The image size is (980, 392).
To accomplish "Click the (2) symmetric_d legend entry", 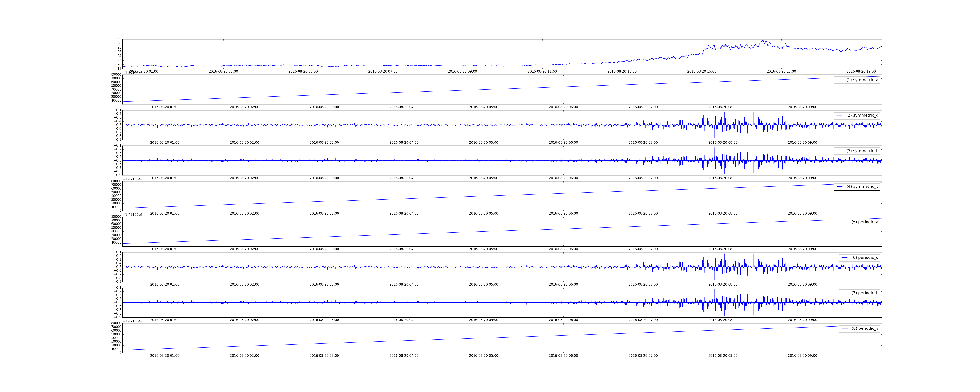I will 862,115.
